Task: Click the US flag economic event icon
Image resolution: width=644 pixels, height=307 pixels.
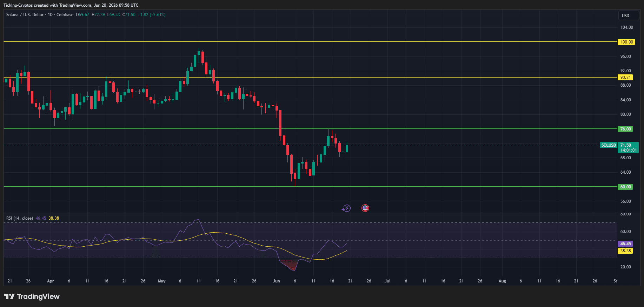Action: point(365,208)
